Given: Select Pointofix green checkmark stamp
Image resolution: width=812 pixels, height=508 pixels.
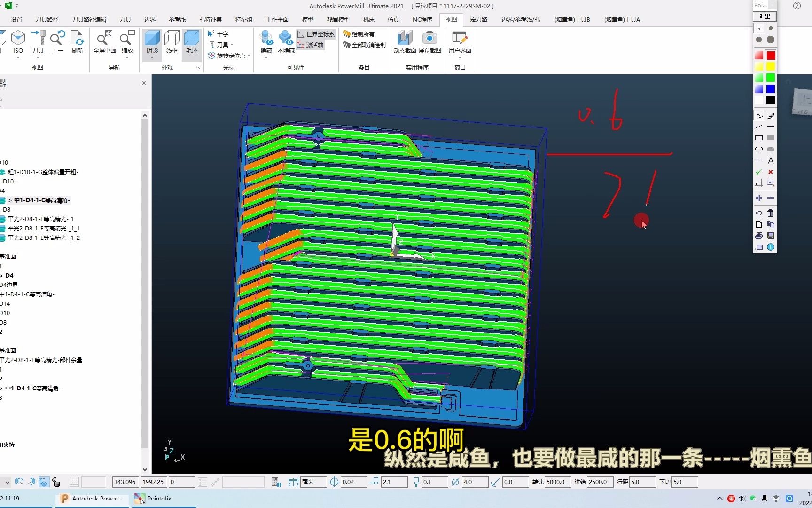Looking at the screenshot, I should point(759,172).
